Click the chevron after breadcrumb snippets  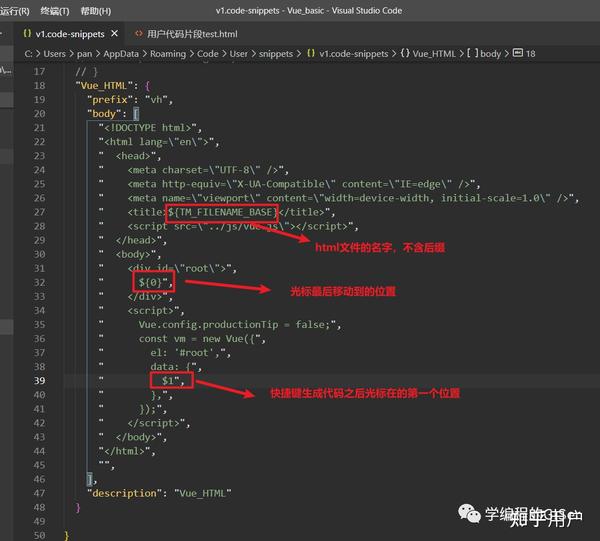(299, 54)
